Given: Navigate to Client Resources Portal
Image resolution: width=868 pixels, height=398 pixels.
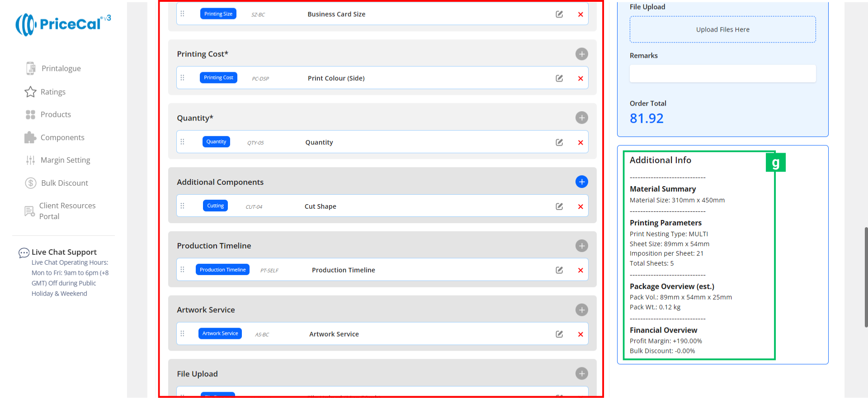Looking at the screenshot, I should point(67,211).
